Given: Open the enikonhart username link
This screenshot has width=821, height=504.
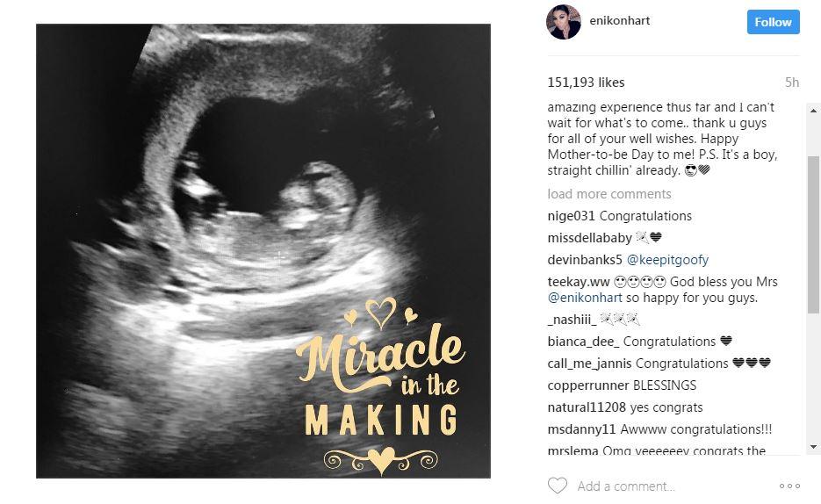Looking at the screenshot, I should (x=622, y=20).
